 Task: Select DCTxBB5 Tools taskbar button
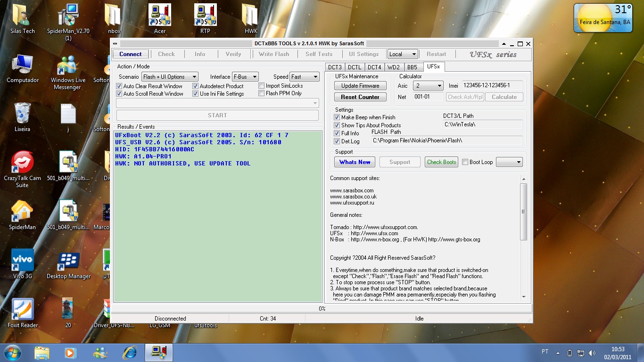click(x=158, y=352)
